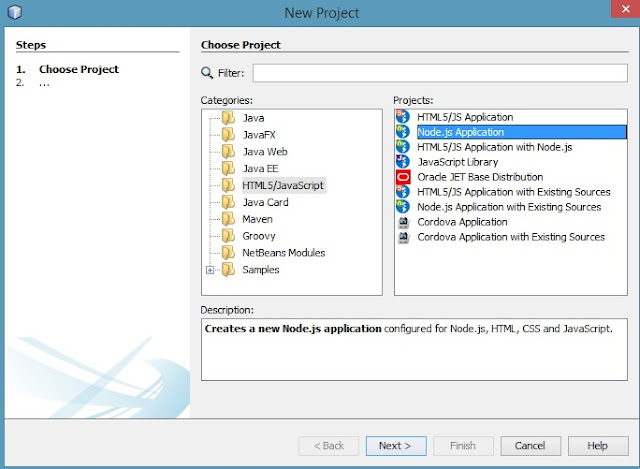The width and height of the screenshot is (640, 469).
Task: Click the disabled Back button
Action: 329,446
